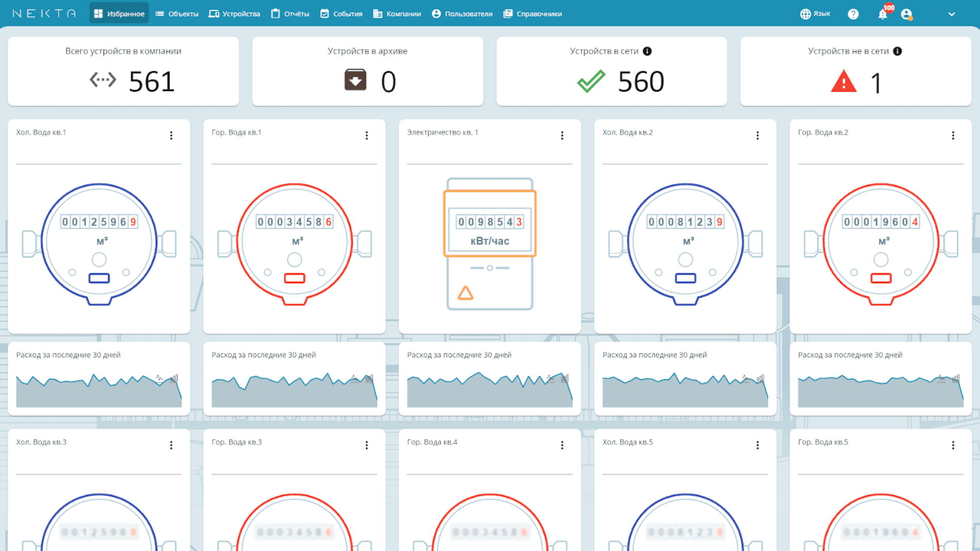
Task: Switch to bar chart under Электричество кв. 1
Action: [x=565, y=378]
